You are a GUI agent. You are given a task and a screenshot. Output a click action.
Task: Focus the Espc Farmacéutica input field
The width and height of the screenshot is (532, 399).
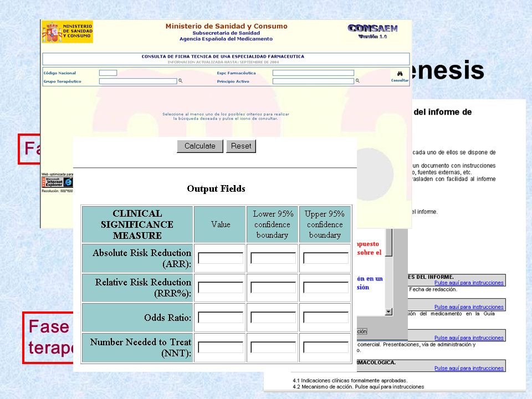click(313, 73)
